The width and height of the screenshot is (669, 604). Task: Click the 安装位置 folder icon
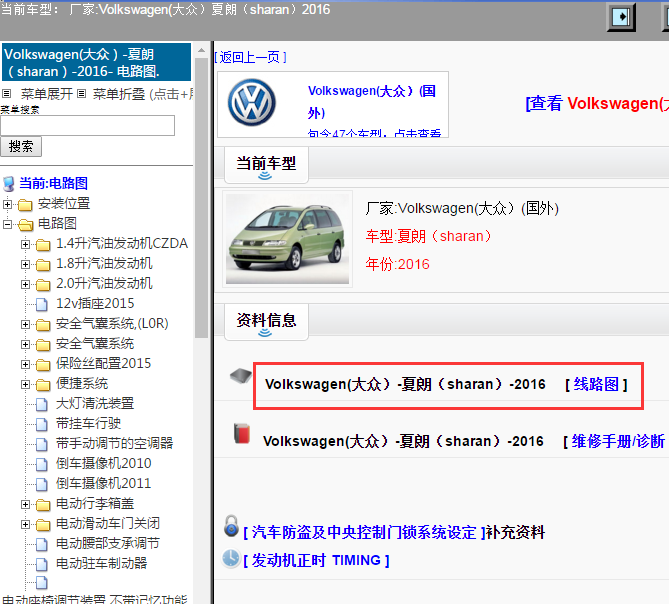(x=25, y=205)
